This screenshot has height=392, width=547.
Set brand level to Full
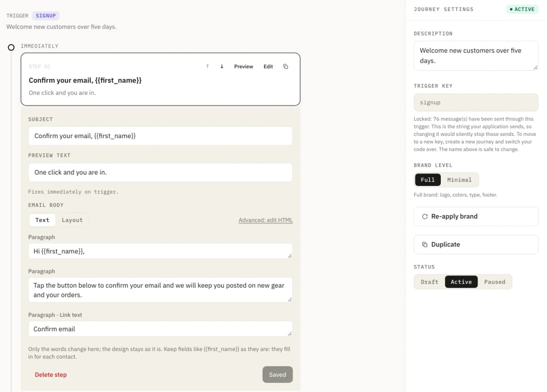(x=428, y=180)
